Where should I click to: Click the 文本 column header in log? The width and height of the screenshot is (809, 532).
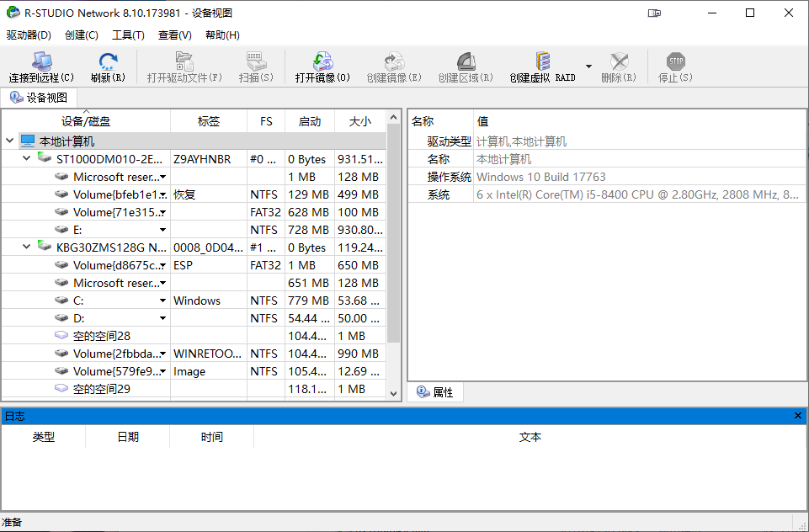(530, 437)
